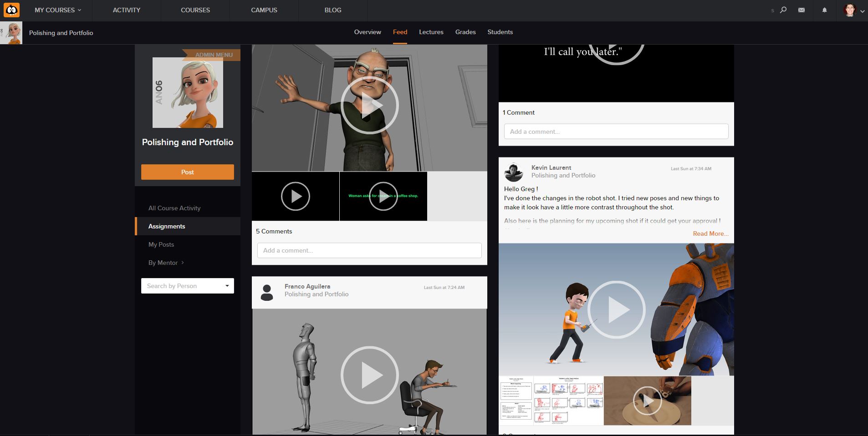Click Kevin Laurent's profile picture
This screenshot has height=436, width=868.
coord(513,172)
